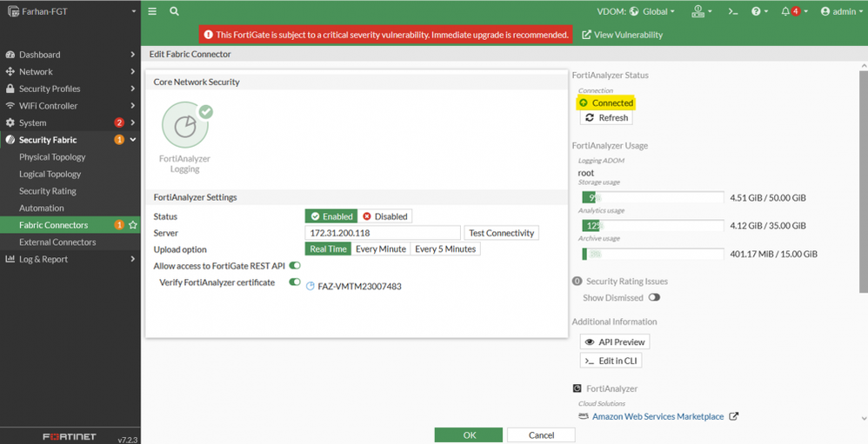Toggle Allow access to FortiGate REST API
868x444 pixels.
[x=295, y=266]
